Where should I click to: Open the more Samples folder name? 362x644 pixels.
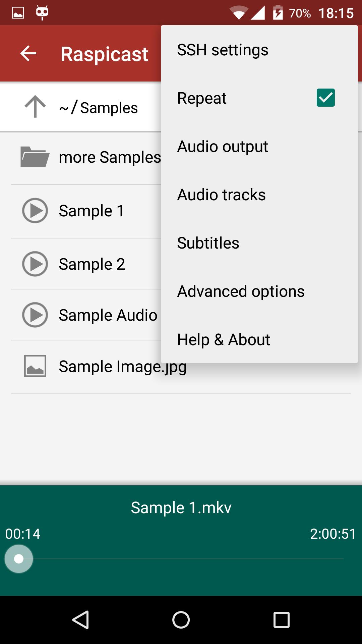point(110,157)
